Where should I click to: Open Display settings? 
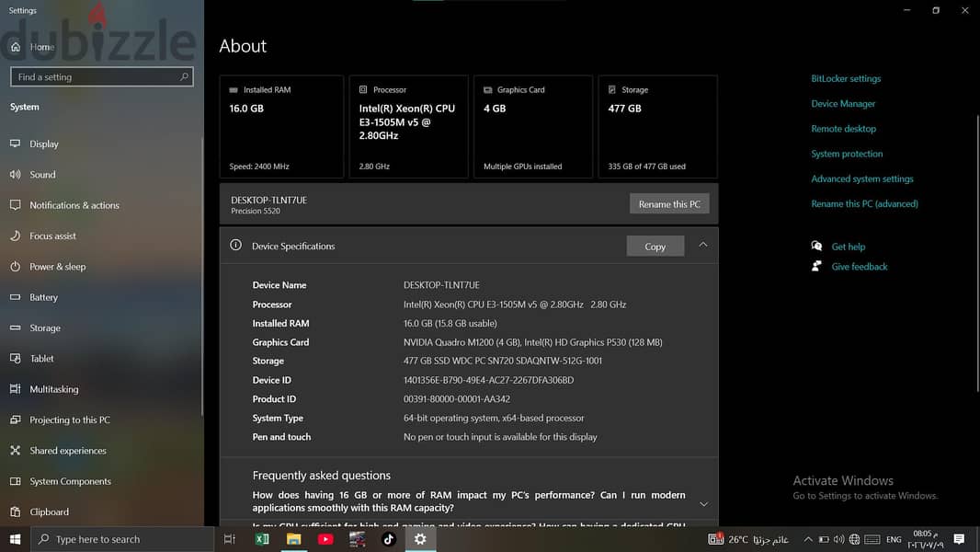(44, 144)
